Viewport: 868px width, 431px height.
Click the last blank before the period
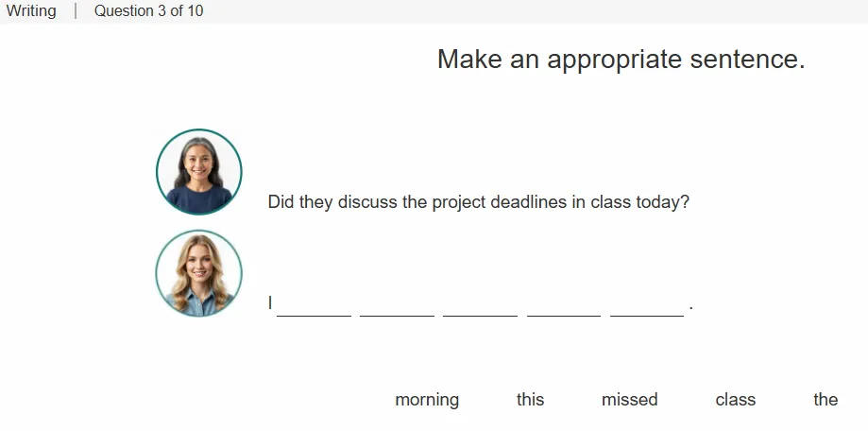point(647,305)
